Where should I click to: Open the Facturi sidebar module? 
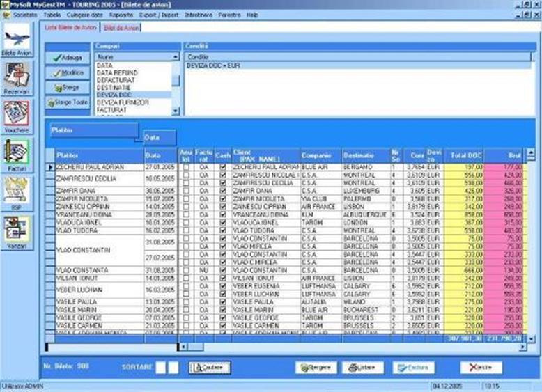coord(17,155)
